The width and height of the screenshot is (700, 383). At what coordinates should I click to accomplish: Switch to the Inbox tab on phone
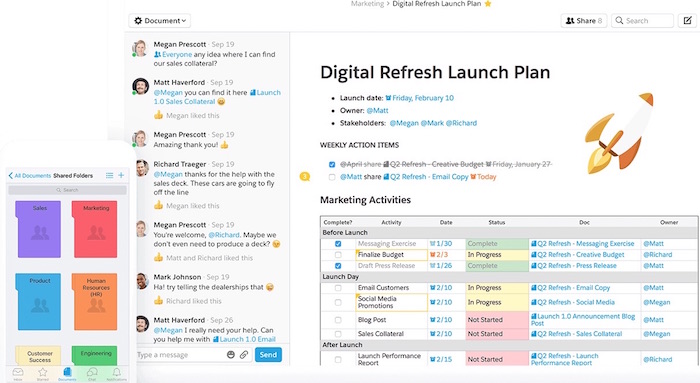(x=18, y=374)
